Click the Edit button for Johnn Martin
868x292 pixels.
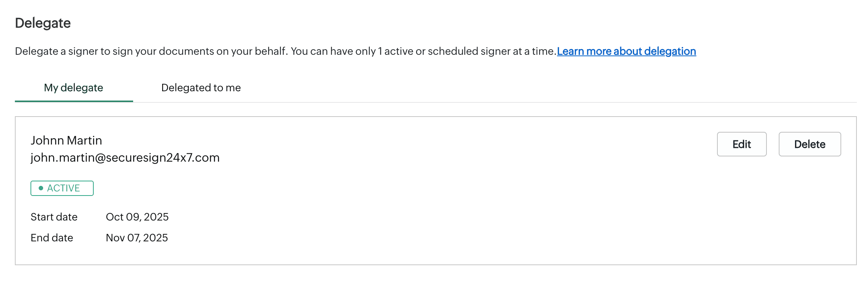pyautogui.click(x=742, y=144)
